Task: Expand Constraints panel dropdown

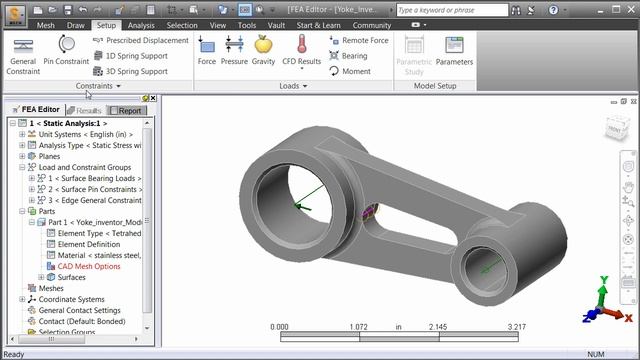Action: [x=98, y=86]
